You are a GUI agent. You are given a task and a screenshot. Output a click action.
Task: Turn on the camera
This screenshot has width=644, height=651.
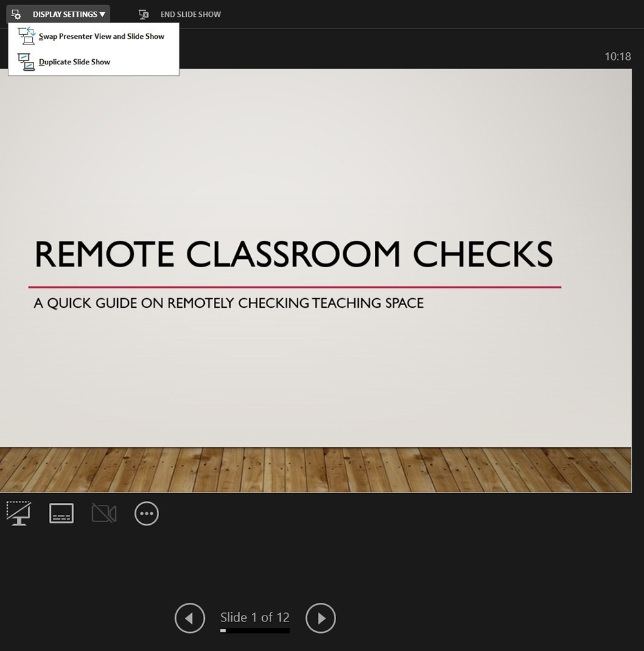click(x=104, y=513)
